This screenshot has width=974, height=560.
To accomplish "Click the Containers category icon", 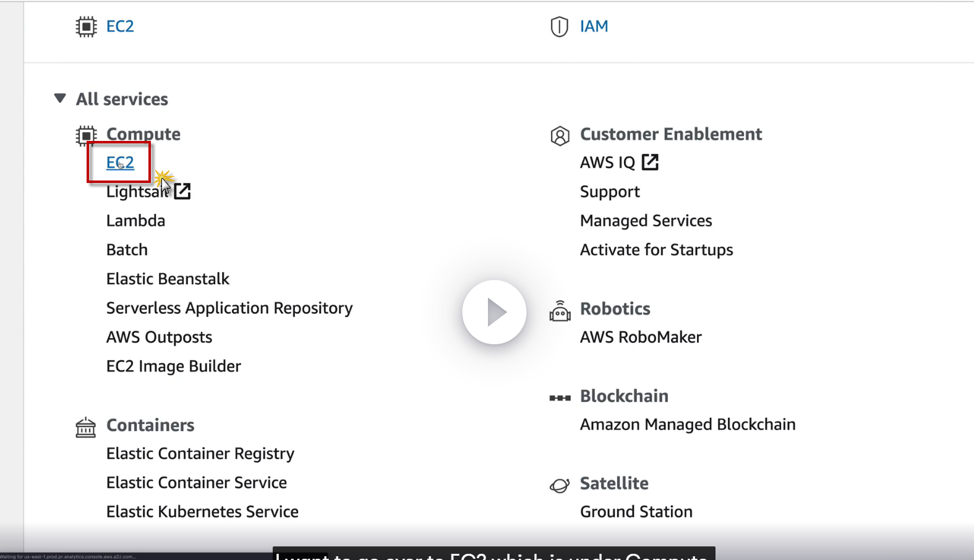I will (86, 426).
